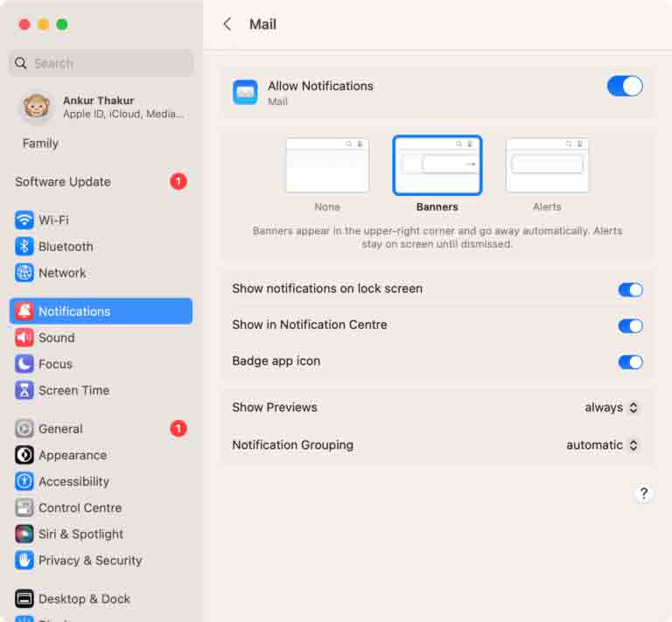Image resolution: width=672 pixels, height=622 pixels.
Task: Click the Network globe icon
Action: click(x=24, y=273)
